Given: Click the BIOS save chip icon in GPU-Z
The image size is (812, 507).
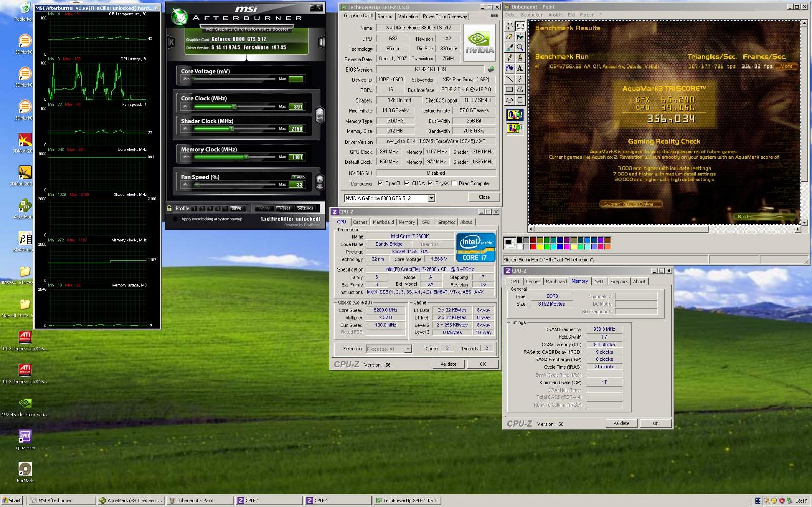Looking at the screenshot, I should click(x=491, y=69).
